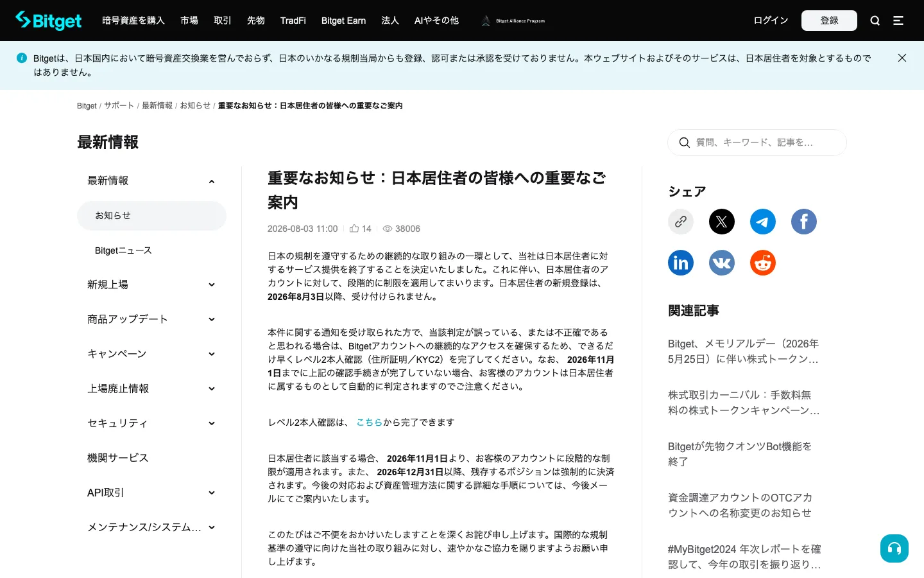Open the headset support chat button
The width and height of the screenshot is (924, 578).
[894, 548]
